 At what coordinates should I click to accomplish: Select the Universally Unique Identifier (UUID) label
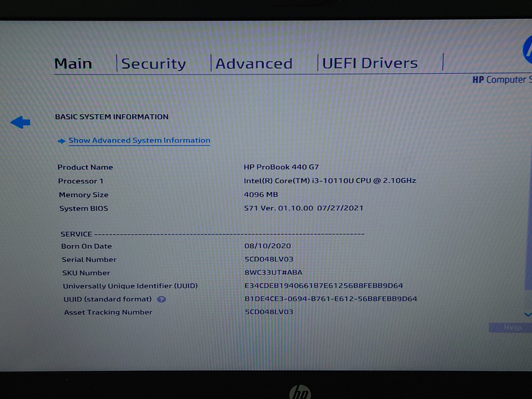pos(130,286)
